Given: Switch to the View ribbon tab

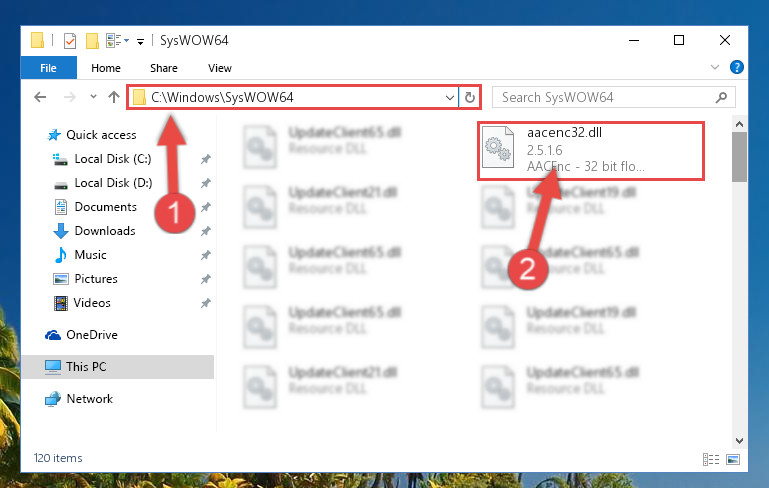Looking at the screenshot, I should [220, 68].
